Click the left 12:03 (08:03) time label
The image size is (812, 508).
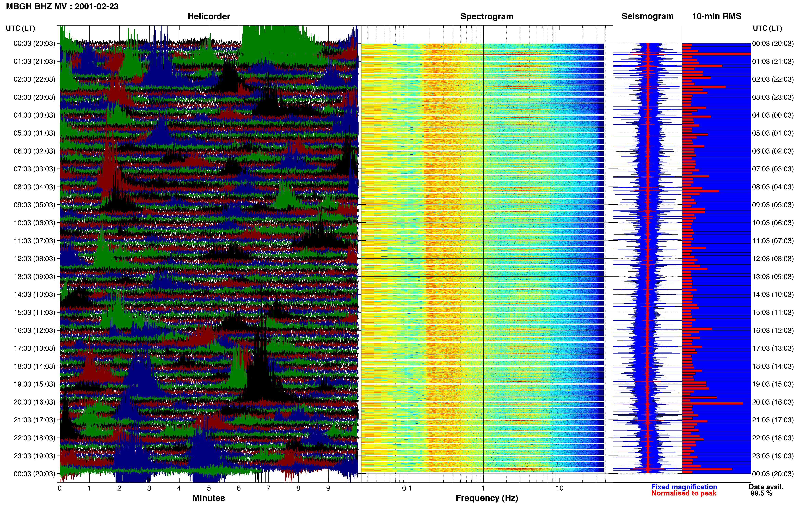pyautogui.click(x=34, y=259)
